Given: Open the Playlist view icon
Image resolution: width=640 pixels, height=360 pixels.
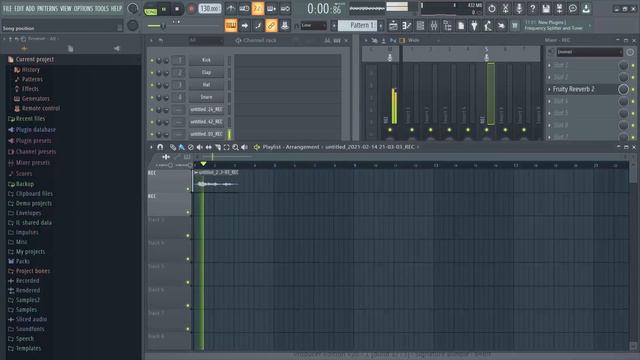Looking at the screenshot, I should 393,26.
